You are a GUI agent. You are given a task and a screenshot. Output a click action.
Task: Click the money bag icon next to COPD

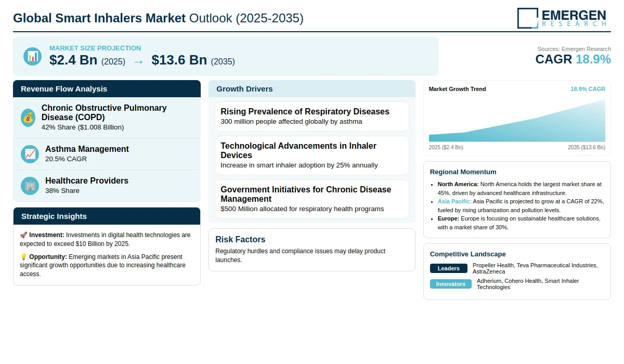pos(29,118)
